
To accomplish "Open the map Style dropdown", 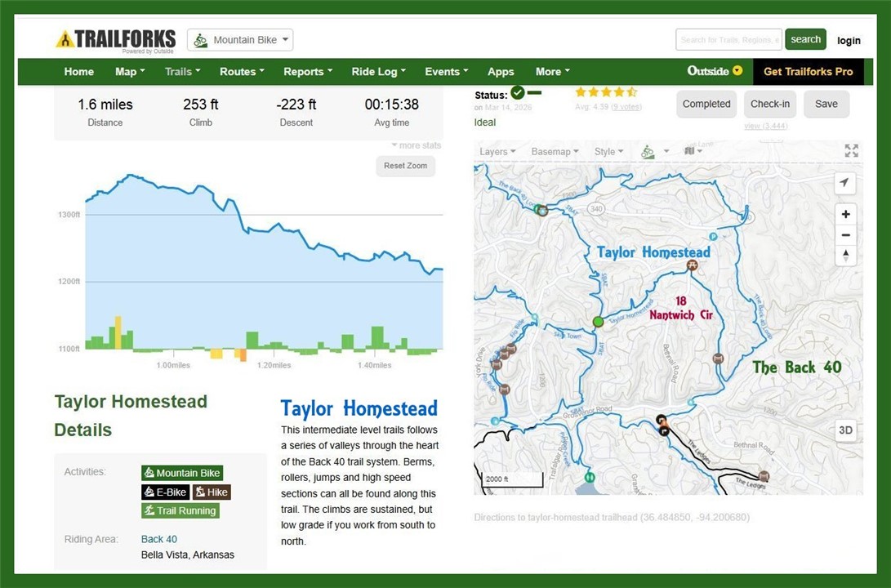I will (608, 152).
